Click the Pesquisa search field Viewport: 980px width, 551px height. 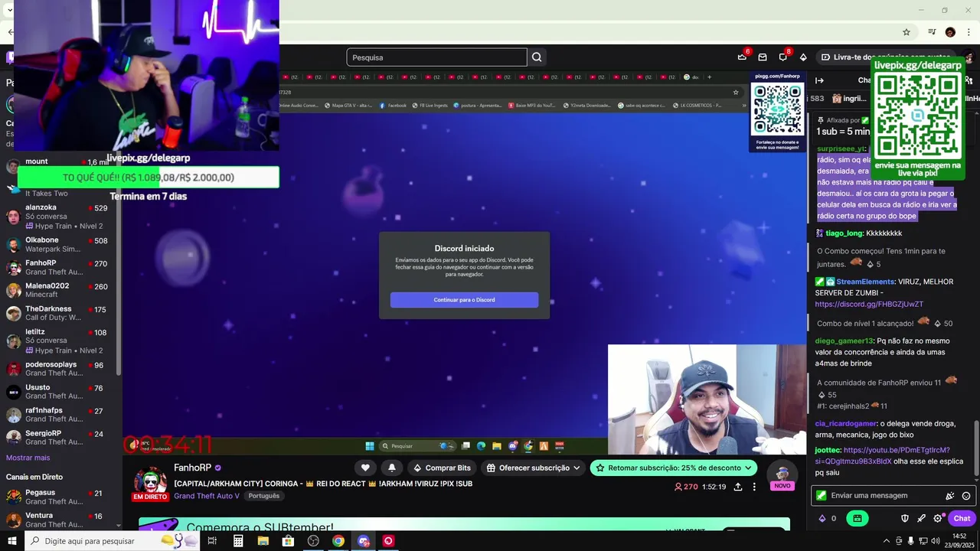pyautogui.click(x=436, y=57)
